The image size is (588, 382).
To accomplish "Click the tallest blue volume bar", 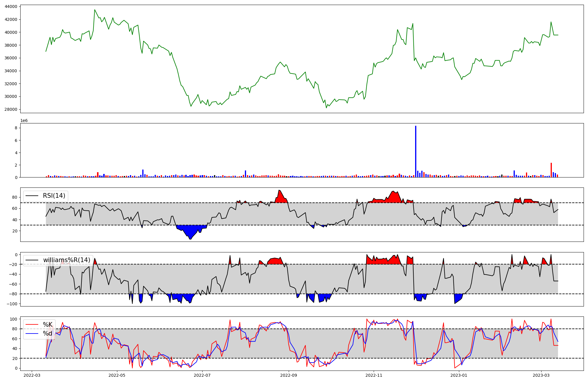I will click(415, 151).
